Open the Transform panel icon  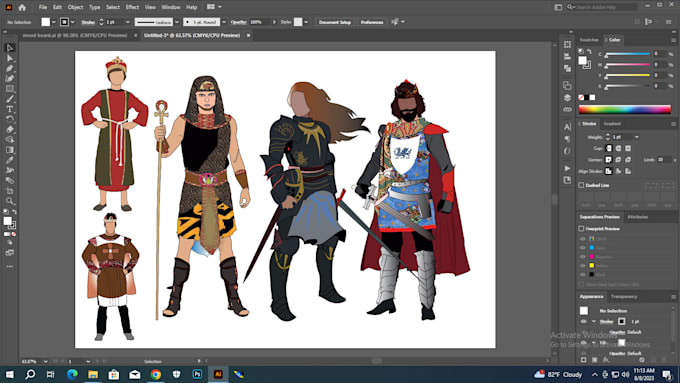567,44
